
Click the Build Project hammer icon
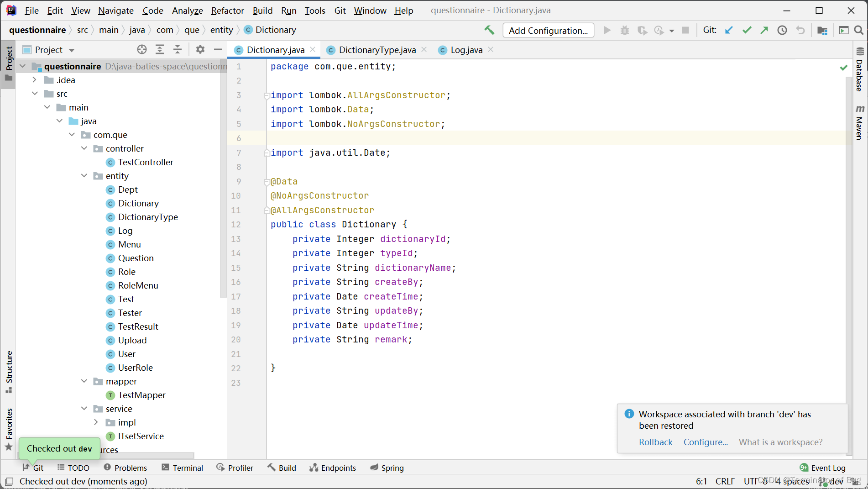[x=489, y=30]
